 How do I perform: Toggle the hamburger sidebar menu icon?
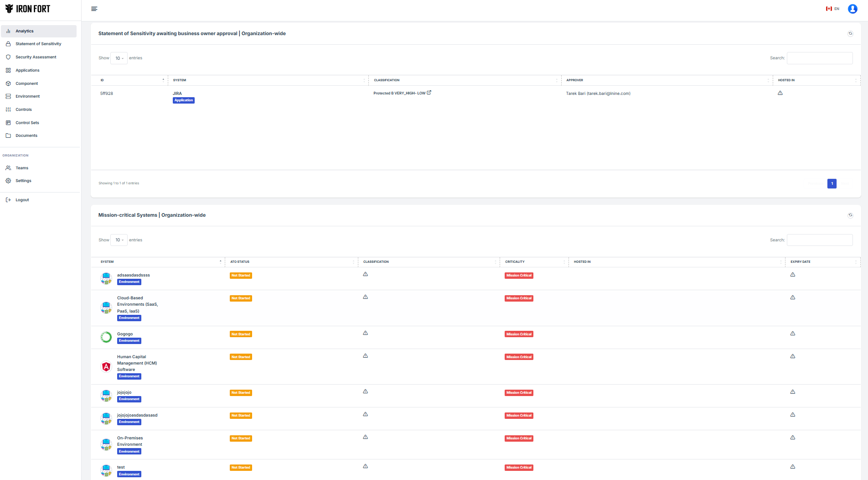(94, 9)
